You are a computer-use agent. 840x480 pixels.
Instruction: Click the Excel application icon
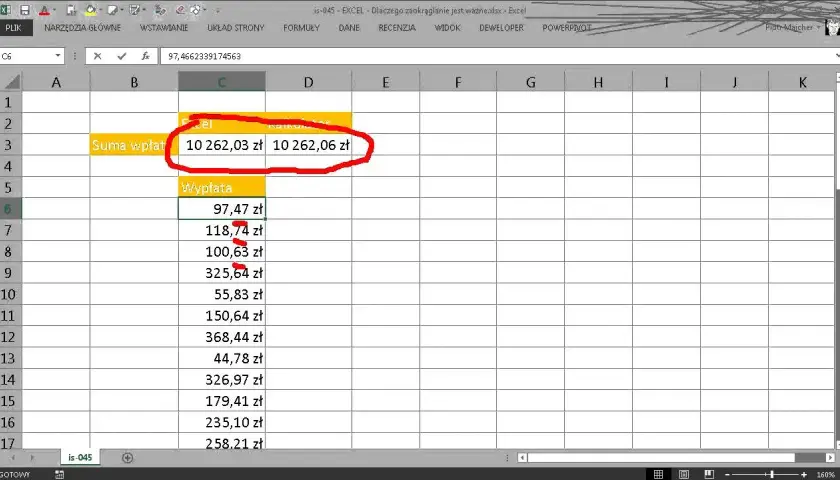tap(6, 10)
